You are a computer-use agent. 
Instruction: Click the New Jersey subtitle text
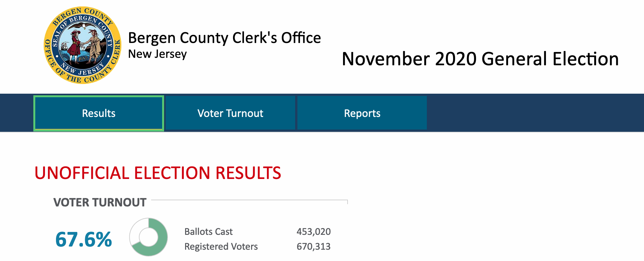coord(157,54)
